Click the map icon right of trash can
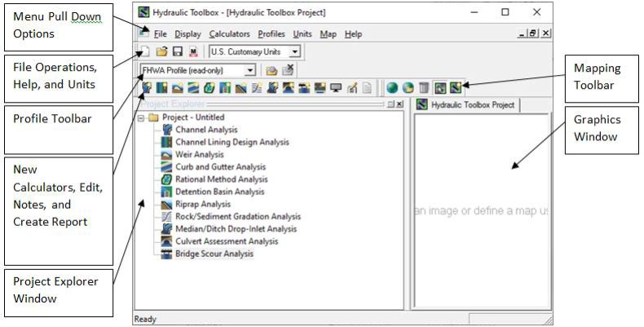Image resolution: width=644 pixels, height=327 pixels. point(440,87)
